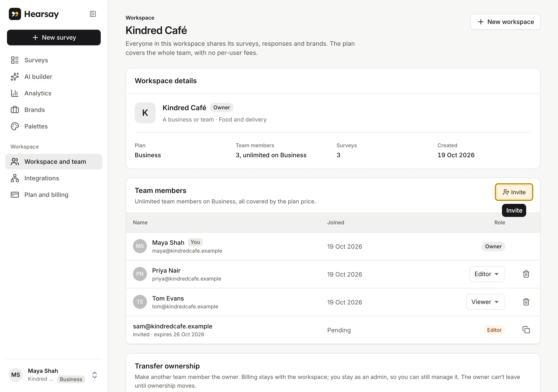Open Tom Evans's Viewer role dropdown
This screenshot has height=392, width=558.
pos(485,302)
